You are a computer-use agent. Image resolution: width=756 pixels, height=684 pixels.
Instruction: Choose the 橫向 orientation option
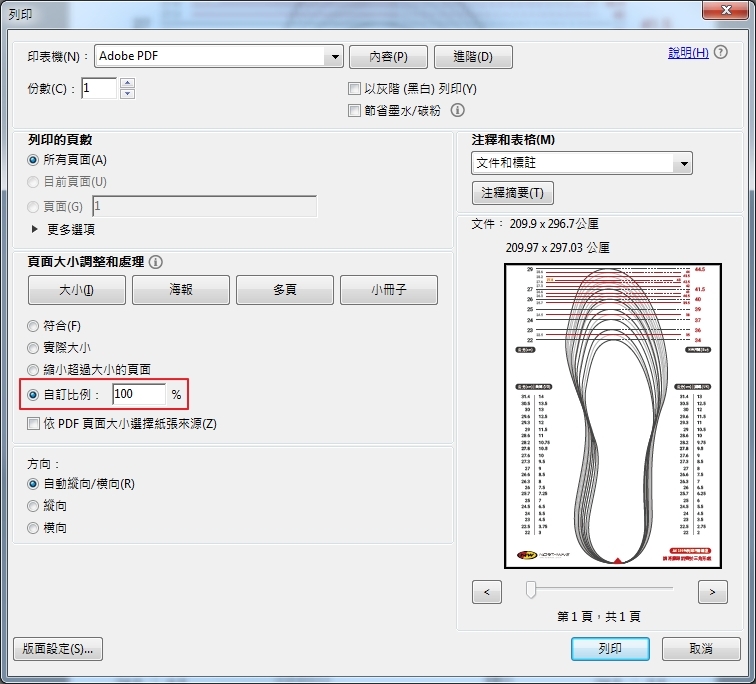tap(34, 528)
